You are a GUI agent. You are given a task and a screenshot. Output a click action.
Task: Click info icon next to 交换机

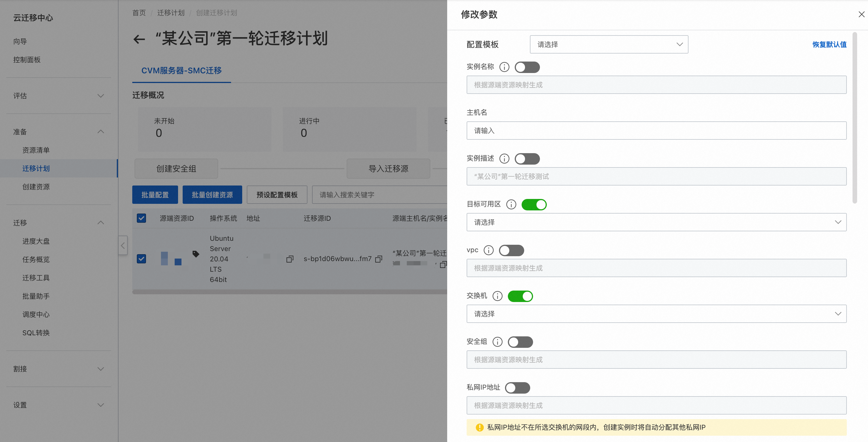click(497, 296)
